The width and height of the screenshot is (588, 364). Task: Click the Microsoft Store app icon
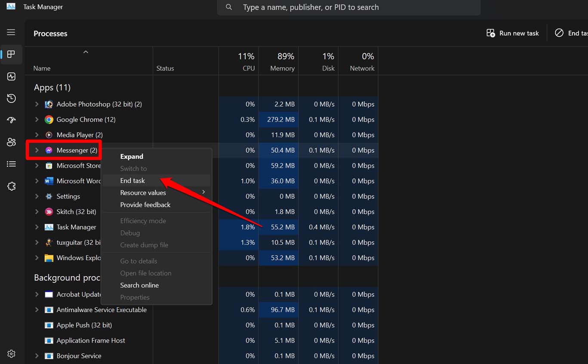click(x=49, y=166)
